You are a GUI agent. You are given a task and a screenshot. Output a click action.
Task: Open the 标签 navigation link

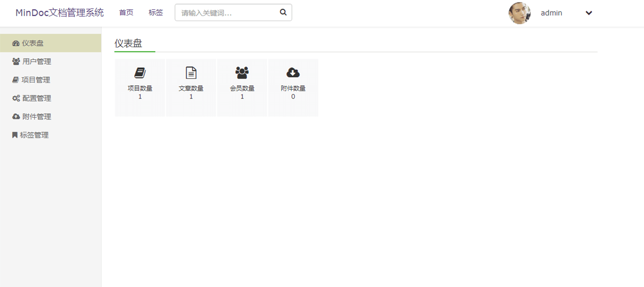(156, 13)
